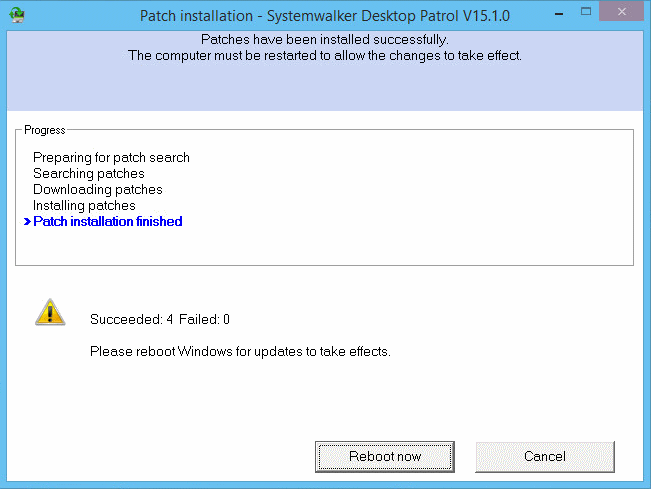Screen dimensions: 651x489
Task: Close the Patch installation dialog
Action: pos(622,11)
